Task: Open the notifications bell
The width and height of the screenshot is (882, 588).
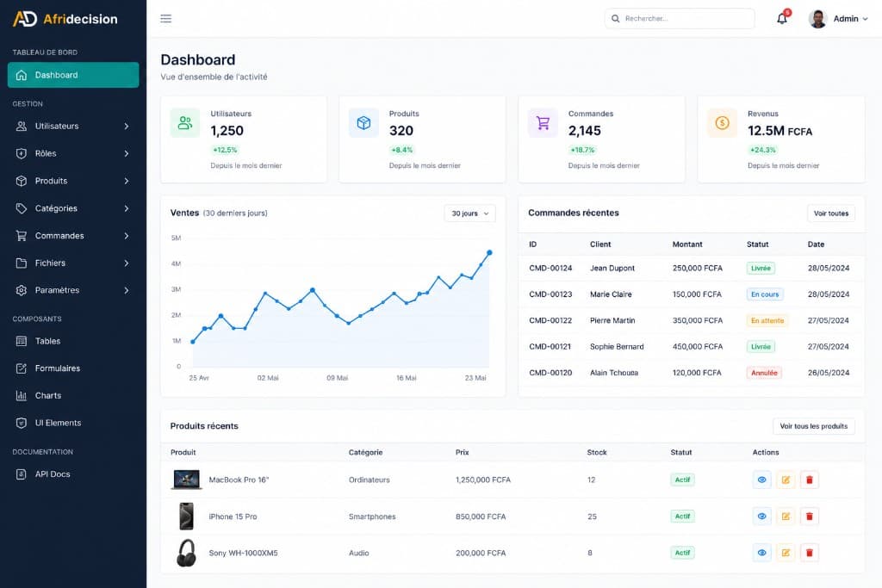Action: pos(782,19)
